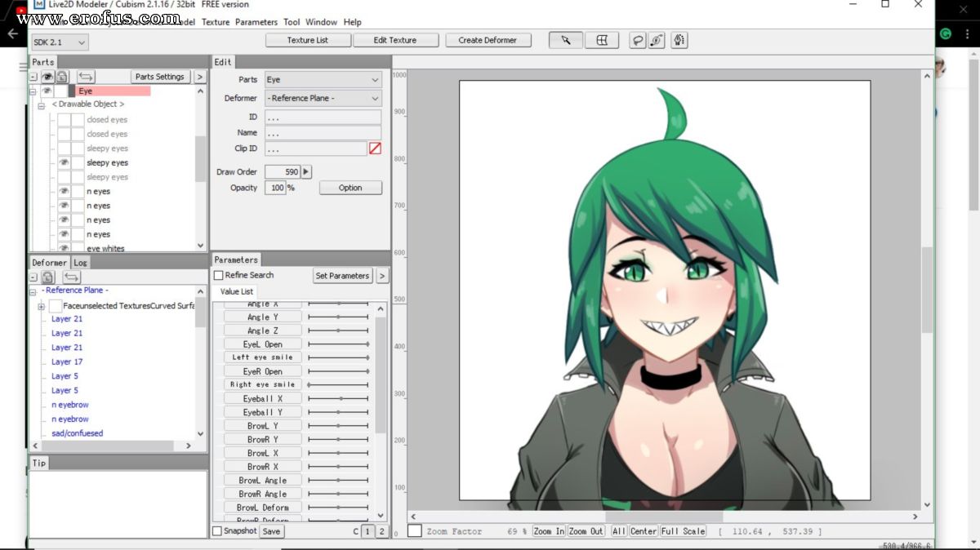Click the red Clip ID clear icon
Viewport: 980px width, 550px height.
coord(375,149)
